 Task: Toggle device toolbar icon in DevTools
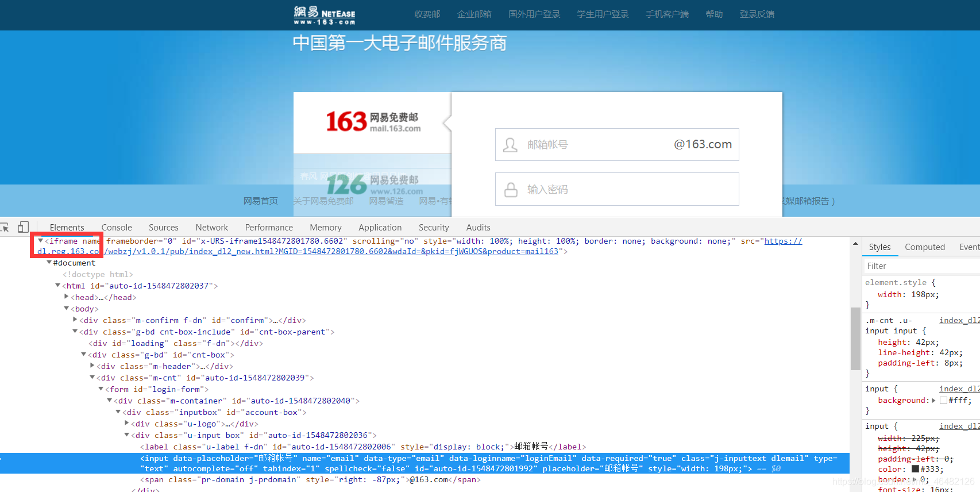click(23, 227)
